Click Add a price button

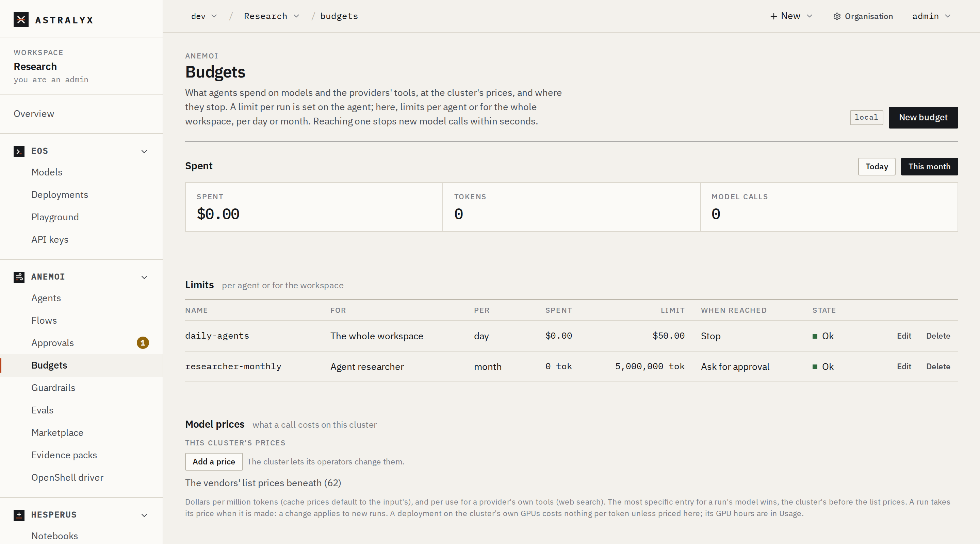(214, 461)
